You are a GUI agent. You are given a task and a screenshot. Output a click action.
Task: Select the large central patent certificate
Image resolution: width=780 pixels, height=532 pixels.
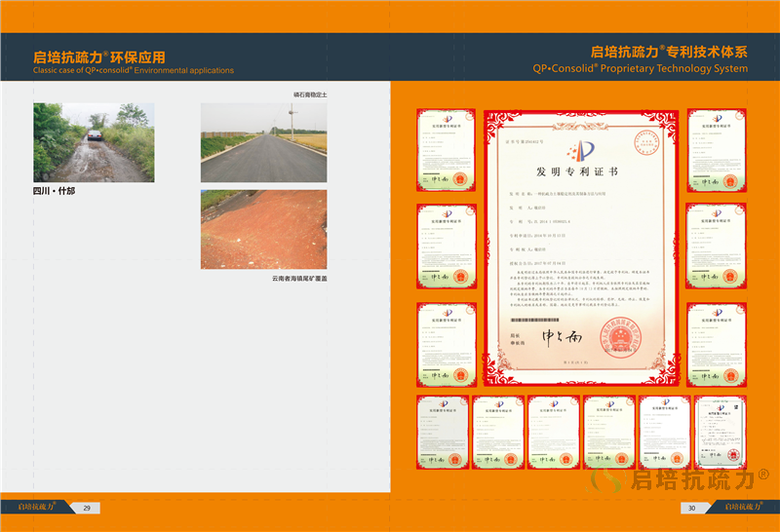pyautogui.click(x=581, y=248)
